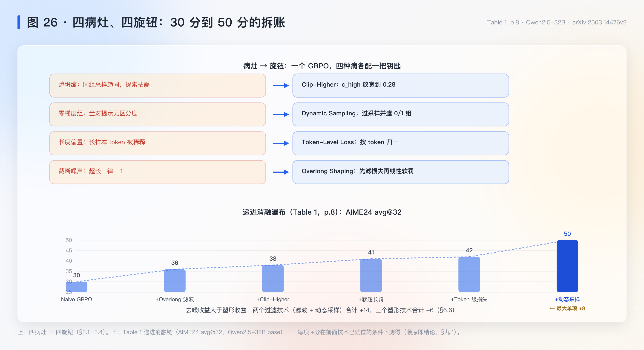The height and width of the screenshot is (350, 644).
Task: Click the 'Token-Level Loss：按 token 归一' box
Action: [x=400, y=143]
